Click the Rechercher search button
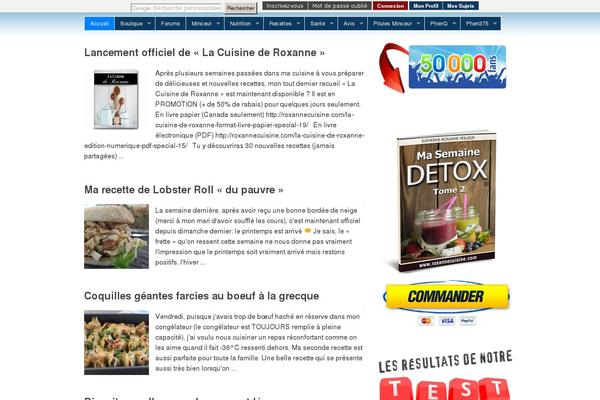 [x=240, y=8]
